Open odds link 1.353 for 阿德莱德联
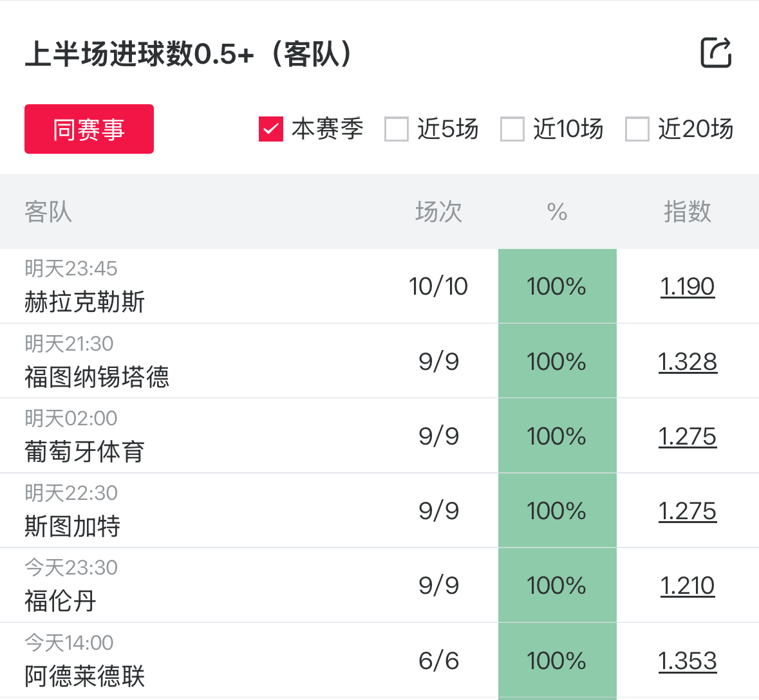 (x=687, y=661)
